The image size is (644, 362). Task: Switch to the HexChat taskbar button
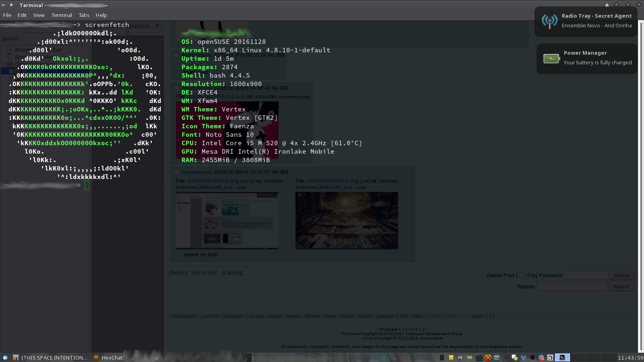tap(109, 358)
